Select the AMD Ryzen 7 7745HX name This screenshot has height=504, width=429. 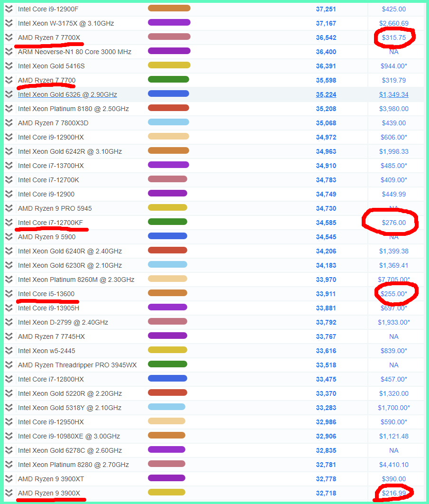(x=51, y=336)
